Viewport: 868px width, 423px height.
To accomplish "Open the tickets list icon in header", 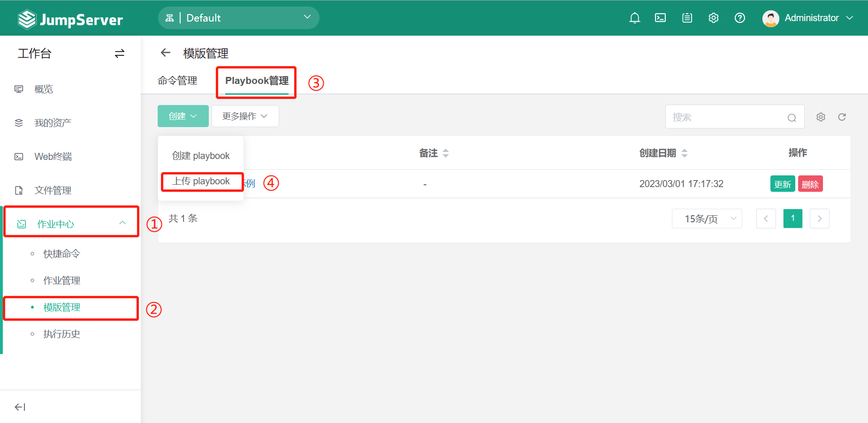I will pyautogui.click(x=687, y=18).
